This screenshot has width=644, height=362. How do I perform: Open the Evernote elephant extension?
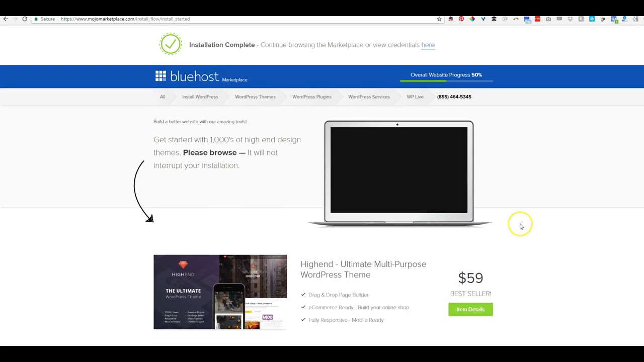pyautogui.click(x=451, y=19)
